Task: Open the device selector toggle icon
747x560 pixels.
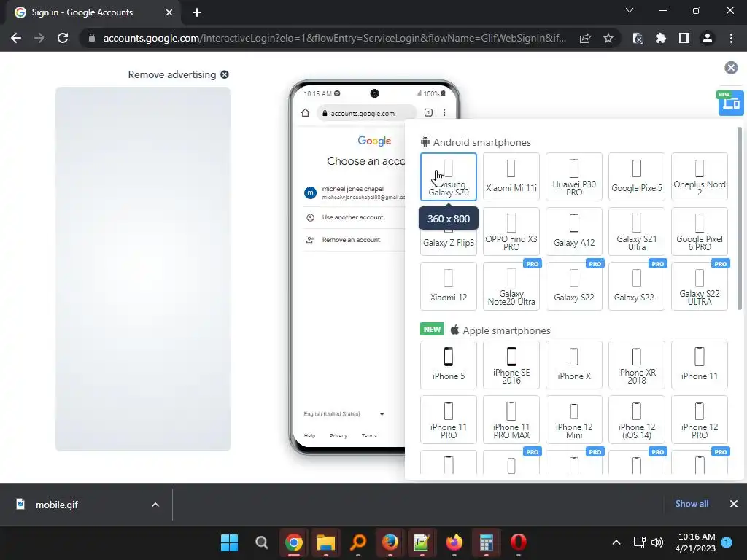Action: pyautogui.click(x=731, y=103)
